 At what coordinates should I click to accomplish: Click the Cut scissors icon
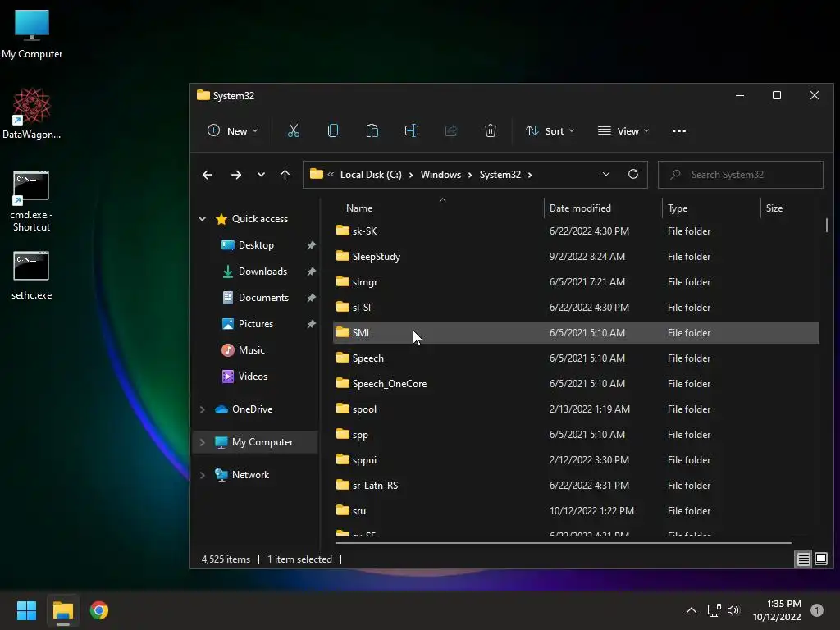tap(294, 130)
